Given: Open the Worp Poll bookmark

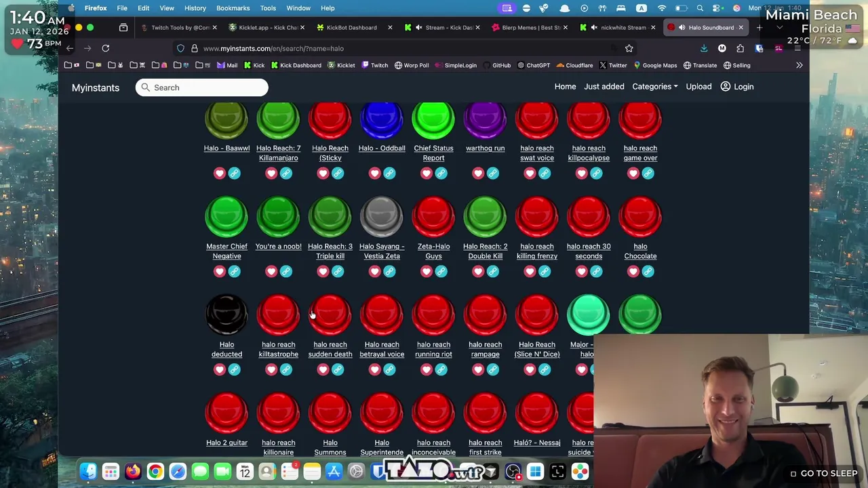Looking at the screenshot, I should [x=410, y=65].
